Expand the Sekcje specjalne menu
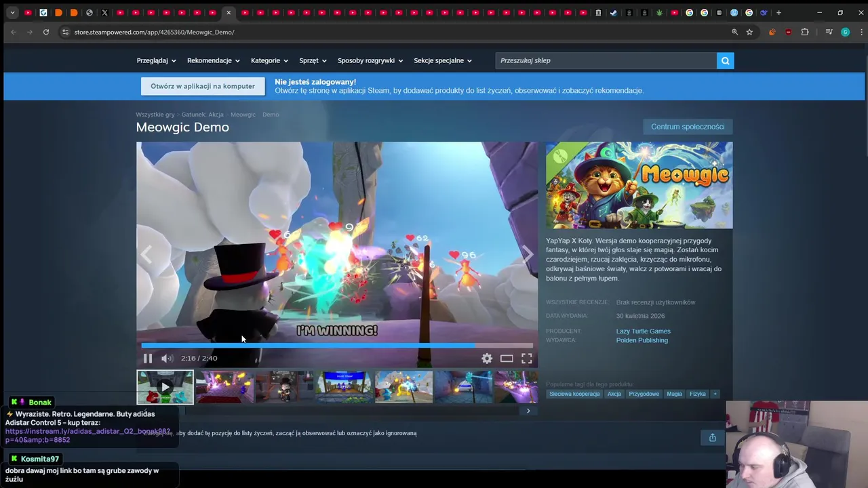Viewport: 868px width, 488px height. coord(443,60)
